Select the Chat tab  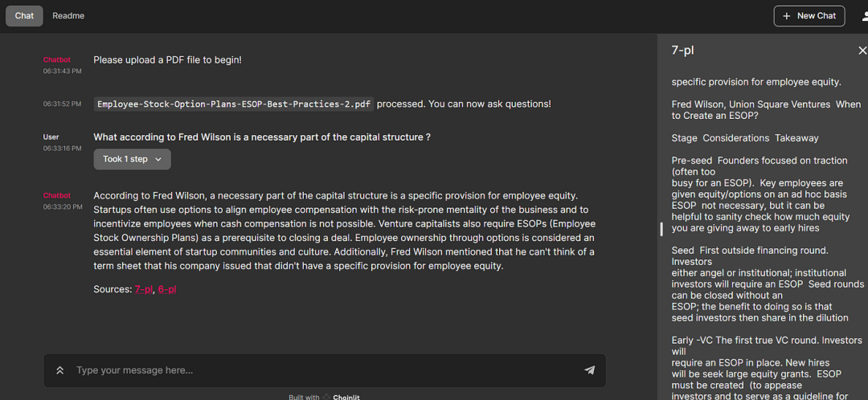pyautogui.click(x=25, y=15)
